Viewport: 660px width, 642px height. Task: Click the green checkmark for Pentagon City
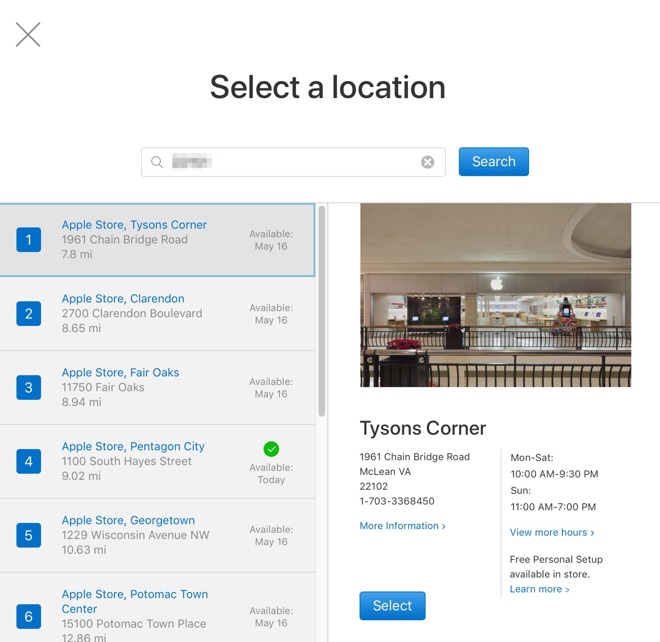point(271,449)
